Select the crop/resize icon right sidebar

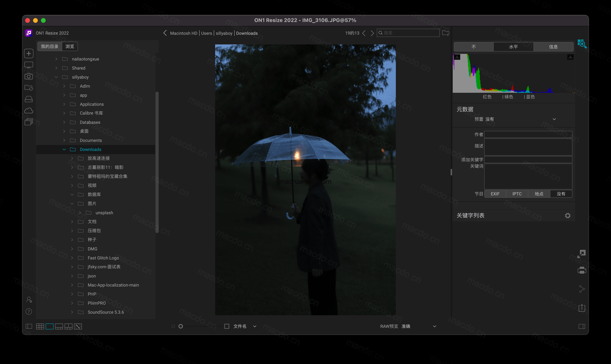coord(581,254)
